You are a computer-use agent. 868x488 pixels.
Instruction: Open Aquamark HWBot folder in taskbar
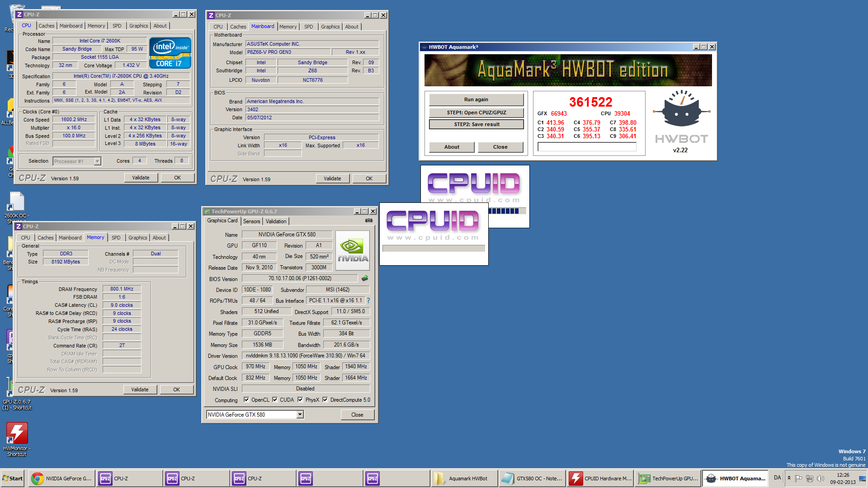(x=464, y=479)
